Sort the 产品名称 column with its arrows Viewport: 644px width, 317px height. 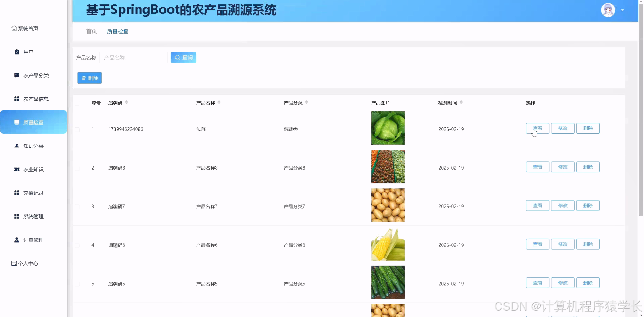(219, 102)
